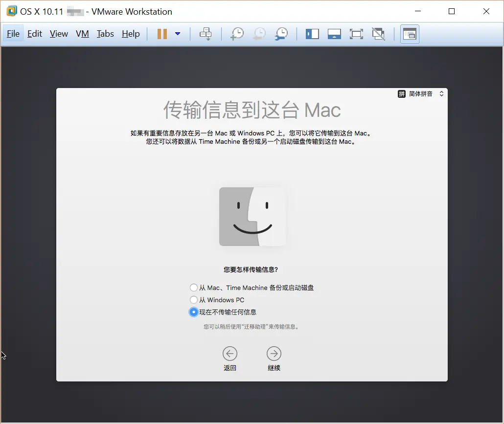
Task: Send Ctrl+Alt+Del to the guest
Action: (x=206, y=34)
